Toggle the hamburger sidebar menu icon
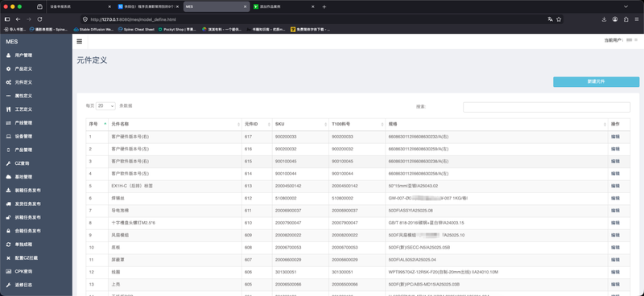The image size is (644, 296). [79, 42]
